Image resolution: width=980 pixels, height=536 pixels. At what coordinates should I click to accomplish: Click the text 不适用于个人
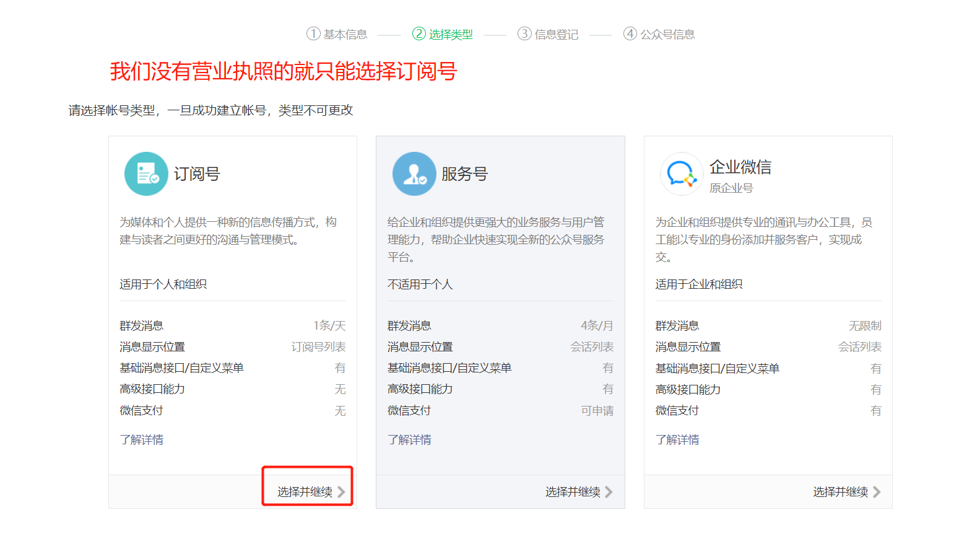point(420,284)
